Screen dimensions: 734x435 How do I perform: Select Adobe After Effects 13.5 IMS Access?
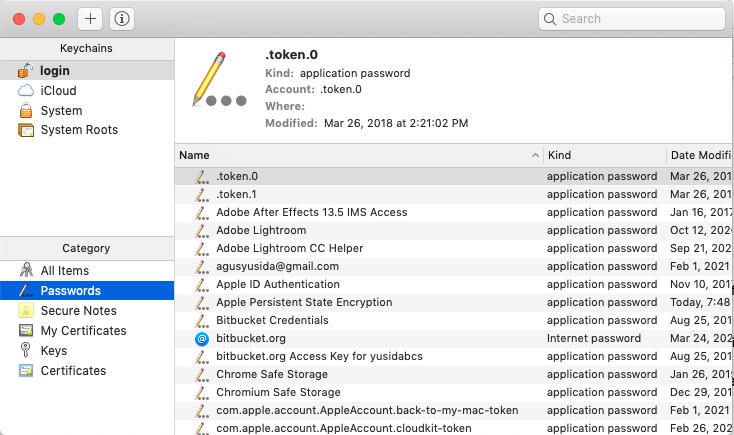[455, 212]
